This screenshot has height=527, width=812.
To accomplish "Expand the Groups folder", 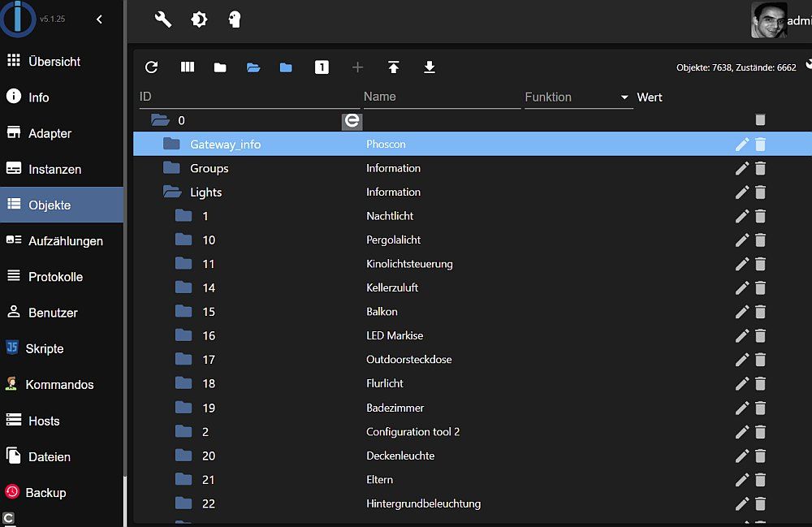I will [x=171, y=168].
